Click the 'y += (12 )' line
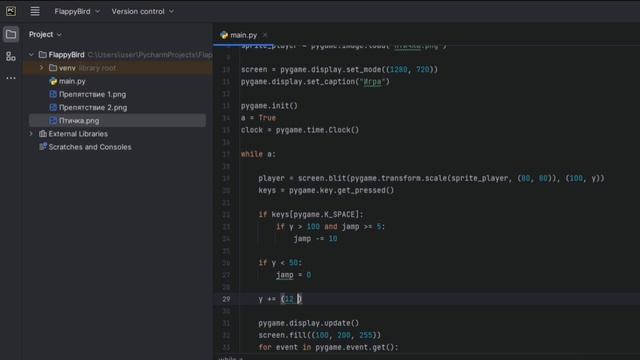 (x=280, y=299)
